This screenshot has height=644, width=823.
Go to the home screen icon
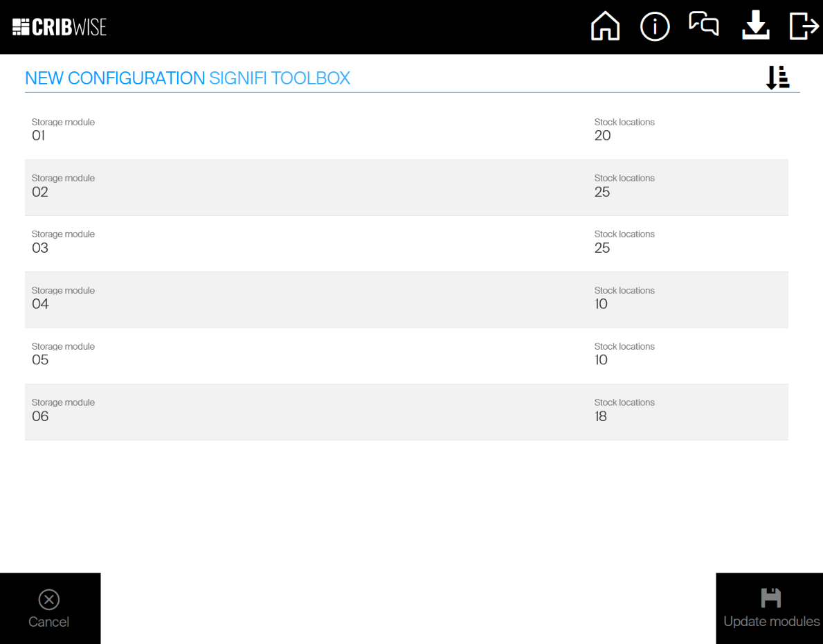(x=605, y=27)
